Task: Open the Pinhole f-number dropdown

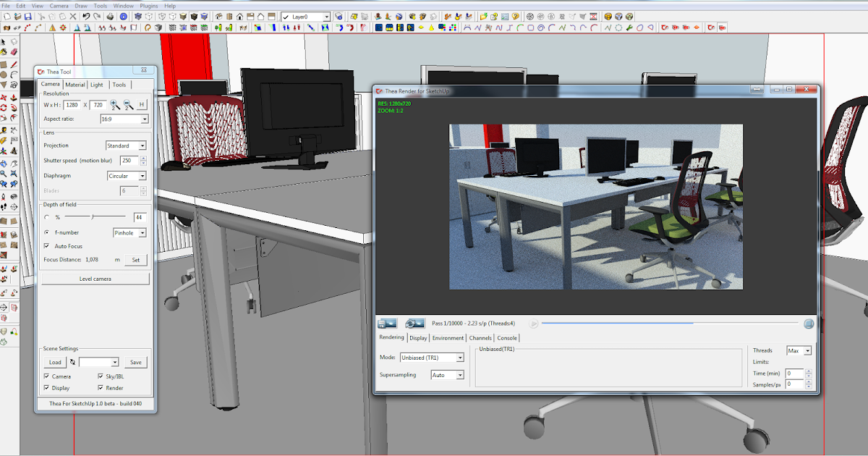Action: click(x=129, y=233)
